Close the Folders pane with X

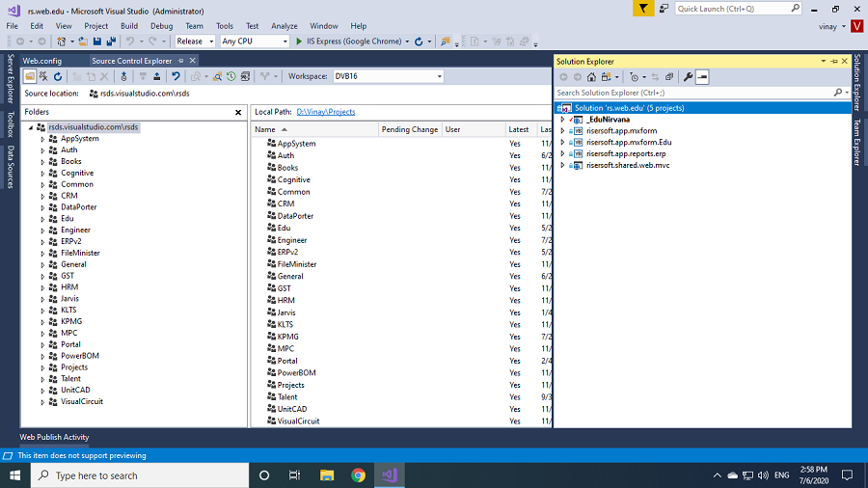point(238,112)
